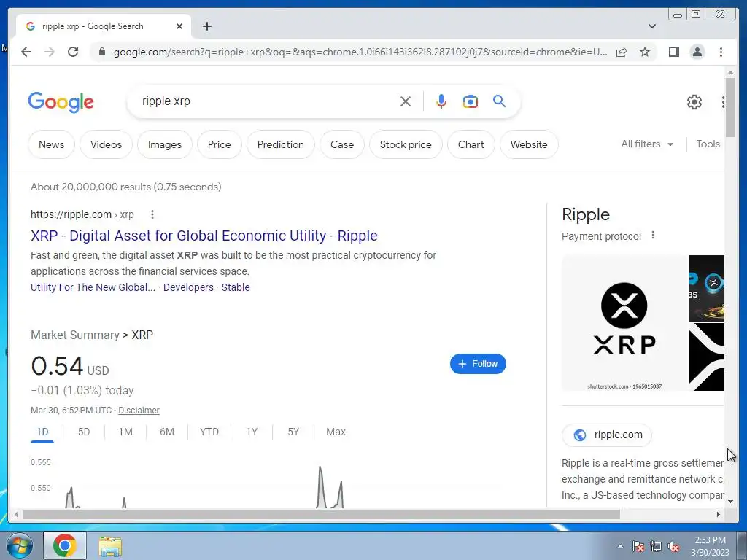This screenshot has height=560, width=747.
Task: Show hidden system tray icons
Action: [620, 546]
